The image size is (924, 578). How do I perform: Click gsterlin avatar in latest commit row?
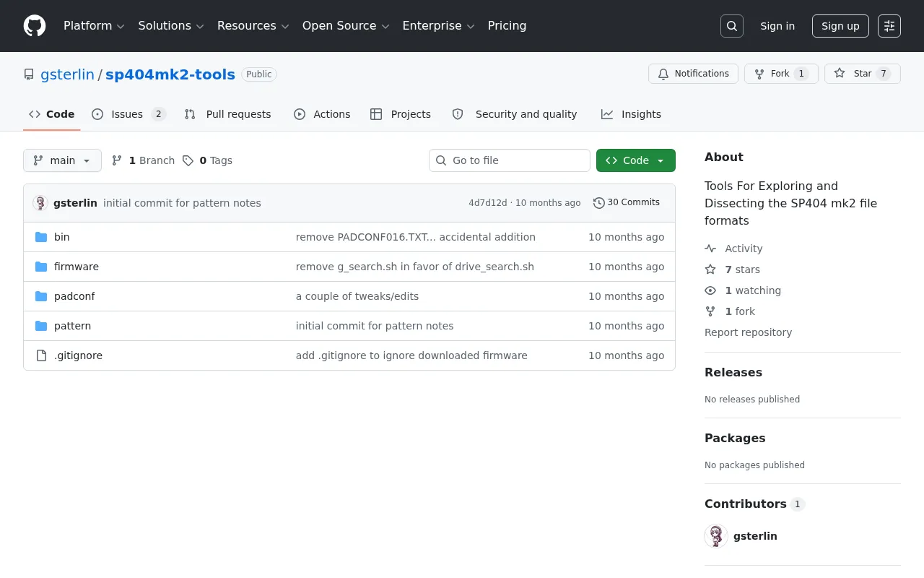click(x=40, y=203)
